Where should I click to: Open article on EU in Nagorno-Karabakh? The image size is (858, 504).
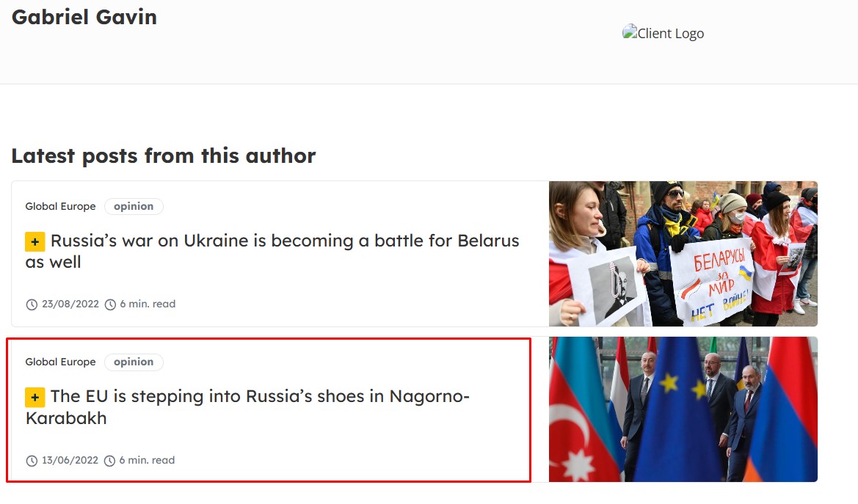point(247,406)
